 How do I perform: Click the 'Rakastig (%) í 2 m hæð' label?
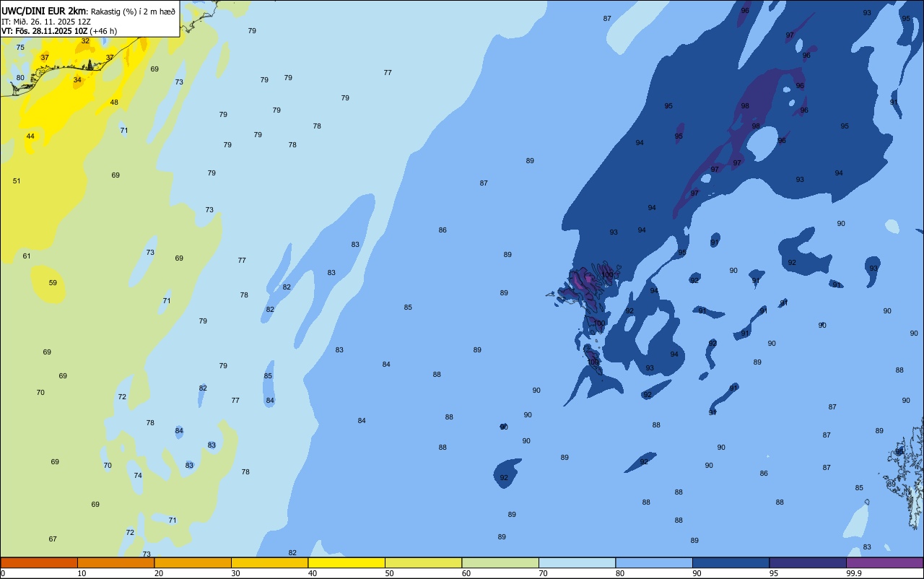click(x=133, y=12)
